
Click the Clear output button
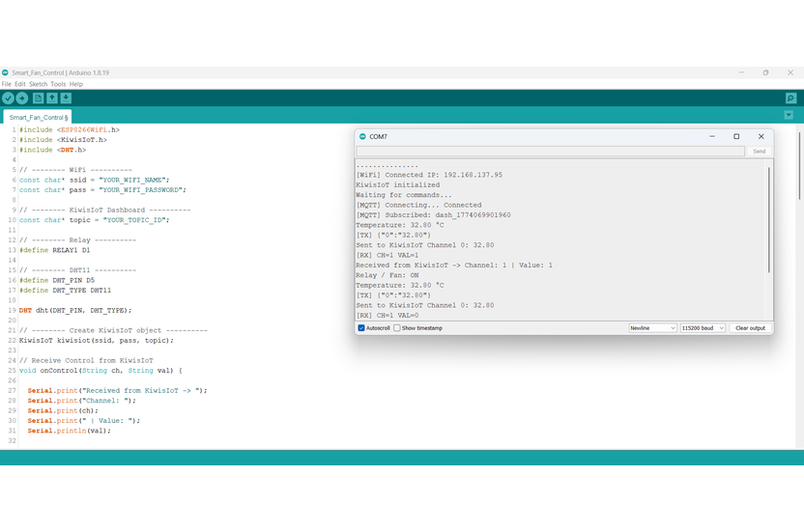pyautogui.click(x=750, y=328)
